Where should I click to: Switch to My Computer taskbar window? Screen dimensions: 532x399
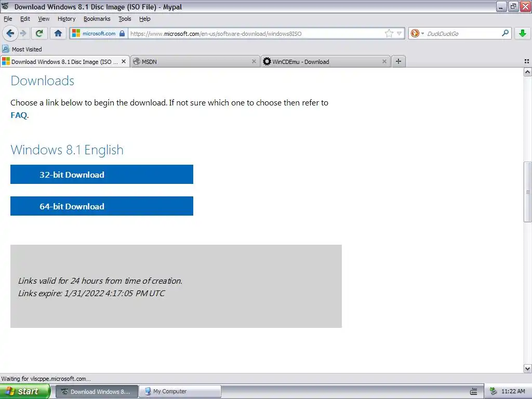point(180,391)
